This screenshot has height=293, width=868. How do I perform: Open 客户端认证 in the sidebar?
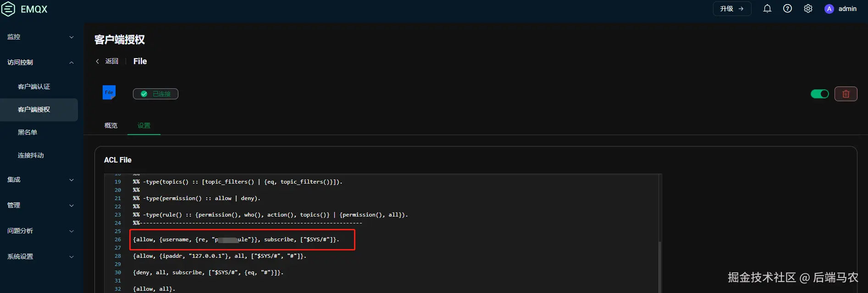[x=34, y=87]
